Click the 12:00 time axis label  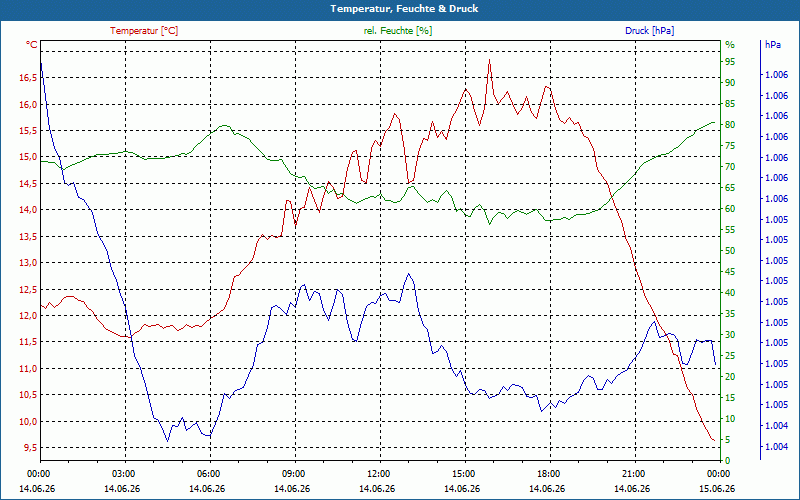(377, 474)
